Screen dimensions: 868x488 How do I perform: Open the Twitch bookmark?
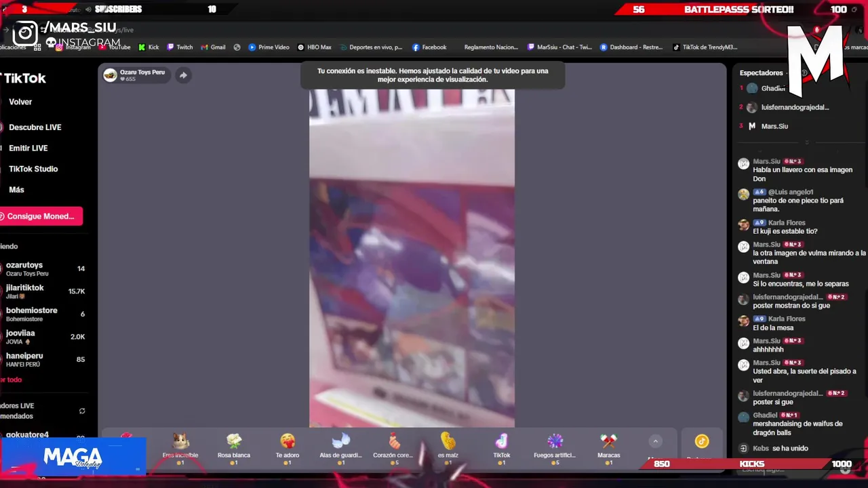180,47
